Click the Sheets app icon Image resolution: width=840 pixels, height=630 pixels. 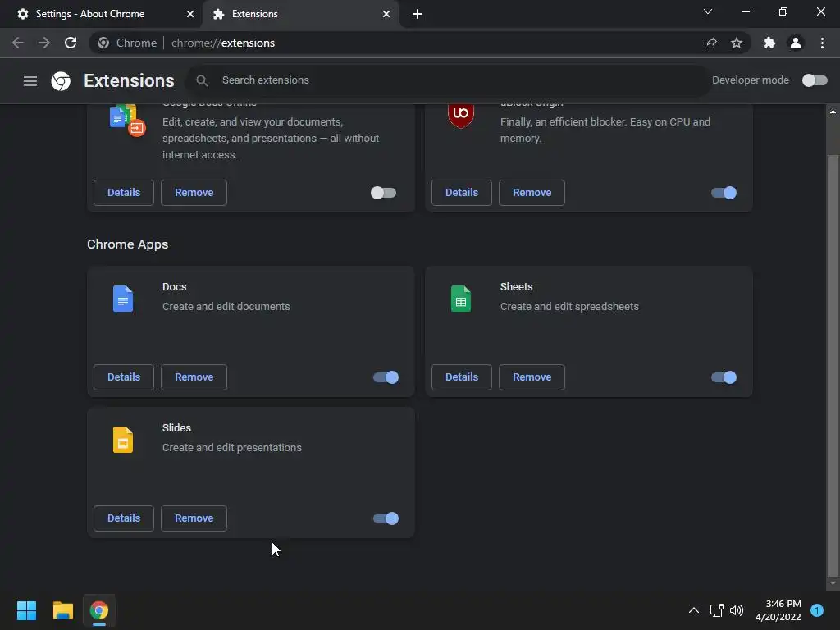(461, 299)
